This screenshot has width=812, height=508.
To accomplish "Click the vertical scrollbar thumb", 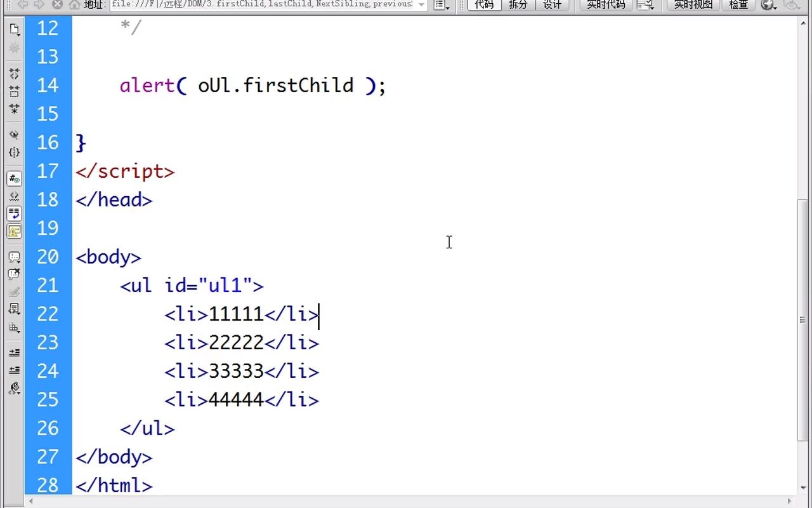I will 802,319.
